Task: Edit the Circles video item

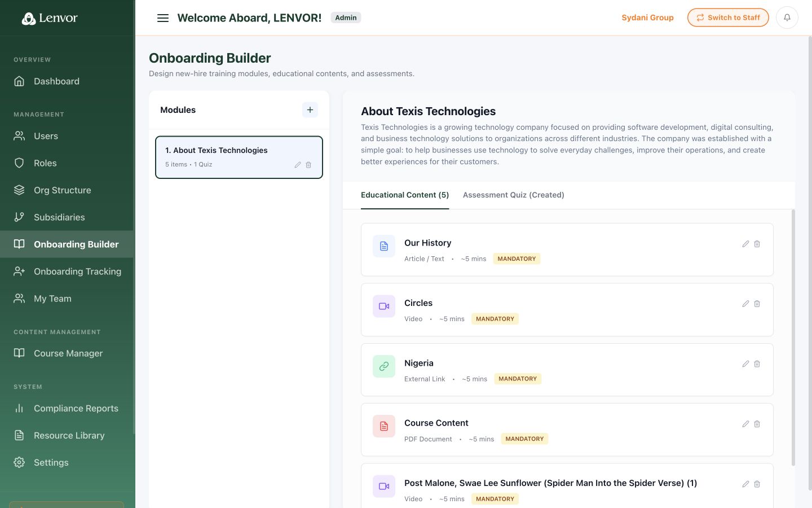Action: [x=745, y=304]
